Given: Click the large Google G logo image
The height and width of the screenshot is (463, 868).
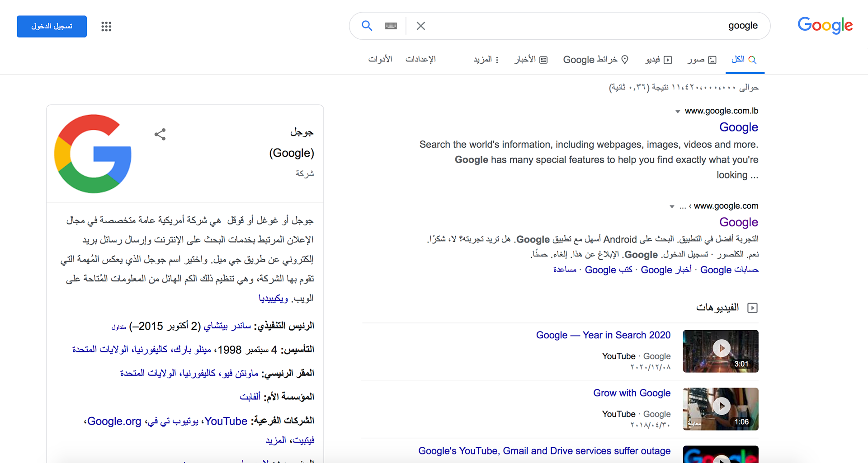Looking at the screenshot, I should tap(93, 154).
